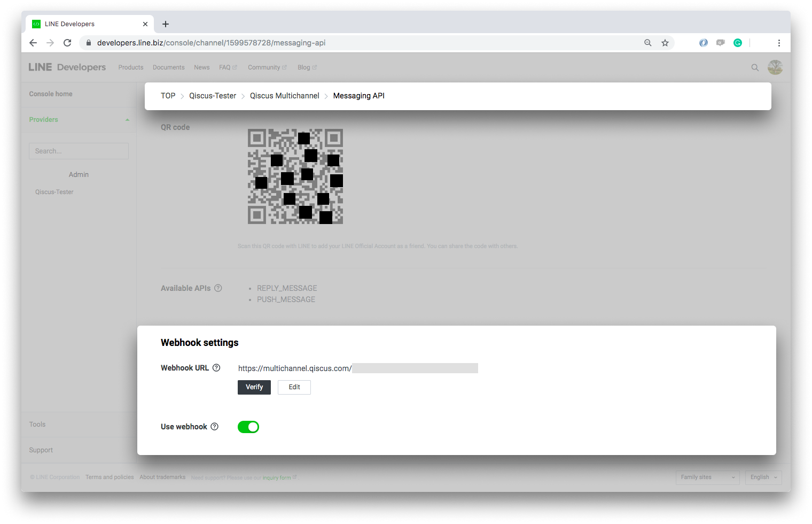Open the zoom magnifier in address bar
The image size is (812, 524).
[648, 43]
